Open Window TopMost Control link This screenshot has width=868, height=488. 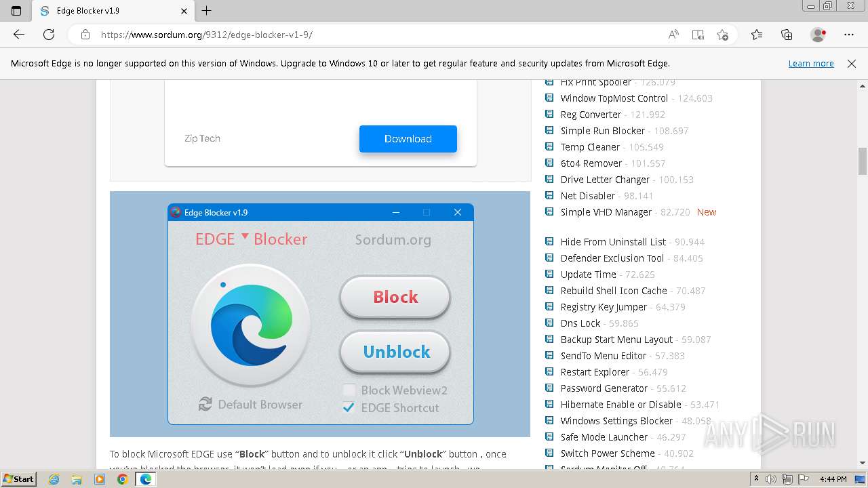pyautogui.click(x=614, y=98)
